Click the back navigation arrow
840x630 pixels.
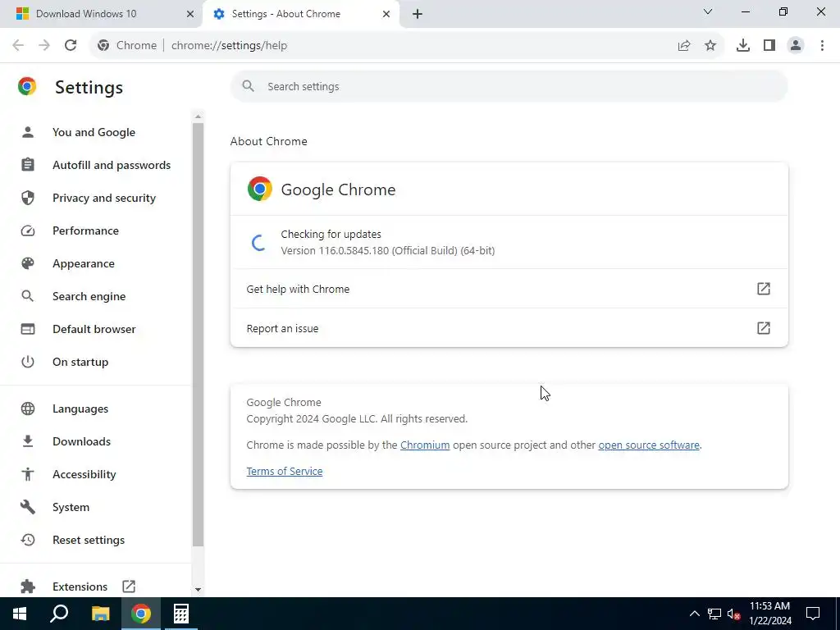(x=18, y=46)
